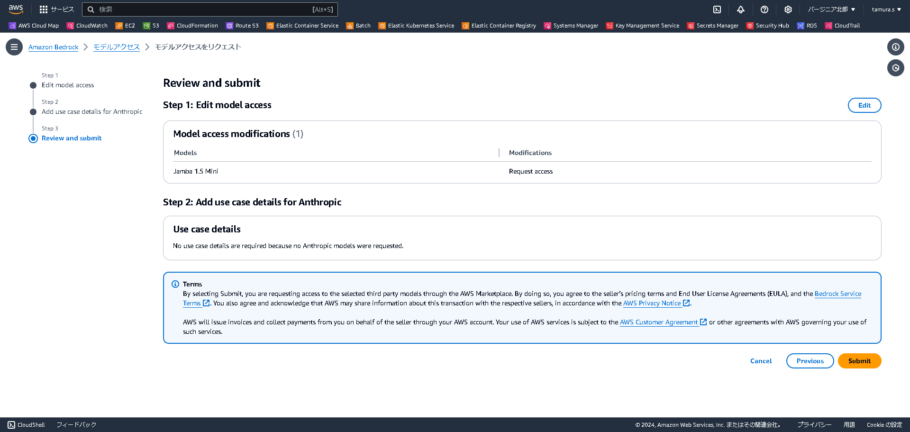Screen dimensions: 910x432
Task: Open the AWS Privacy Notice link
Action: click(x=656, y=303)
